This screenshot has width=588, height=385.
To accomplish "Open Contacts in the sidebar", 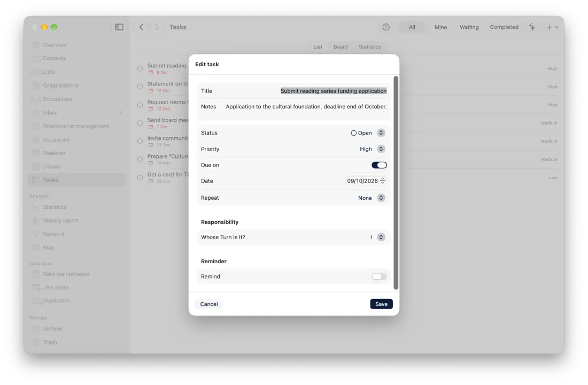I will [x=55, y=58].
